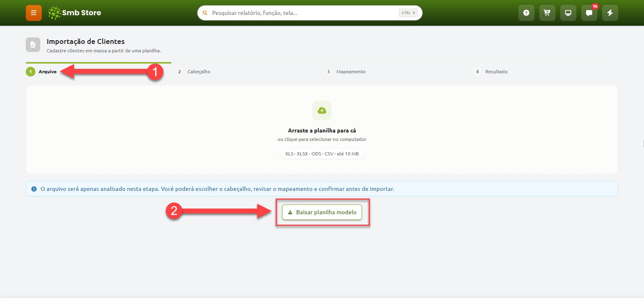The height and width of the screenshot is (308, 644).
Task: Click the Importação de Clientes page icon
Action: pyautogui.click(x=33, y=45)
